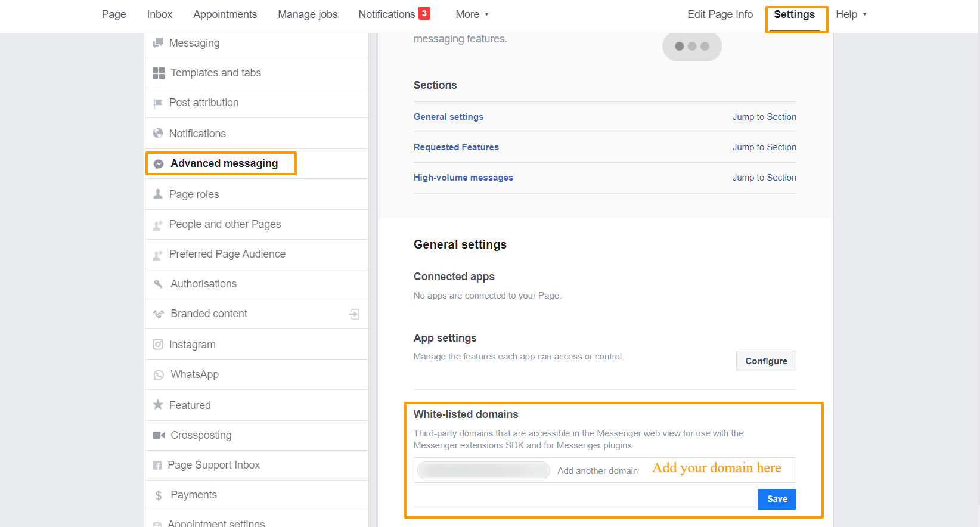Select Payments in sidebar
This screenshot has height=527, width=980.
(x=256, y=495)
